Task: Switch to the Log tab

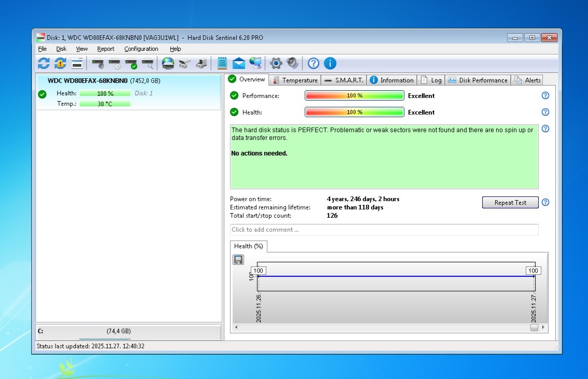Action: [431, 80]
